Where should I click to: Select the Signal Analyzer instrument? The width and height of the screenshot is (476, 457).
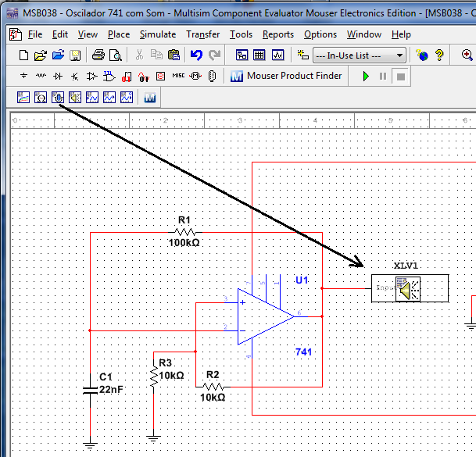[x=92, y=98]
